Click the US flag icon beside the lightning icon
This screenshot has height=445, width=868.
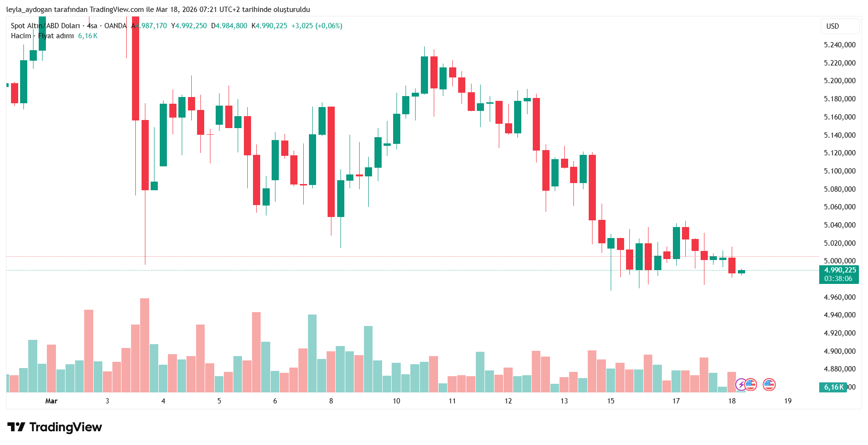[751, 384]
